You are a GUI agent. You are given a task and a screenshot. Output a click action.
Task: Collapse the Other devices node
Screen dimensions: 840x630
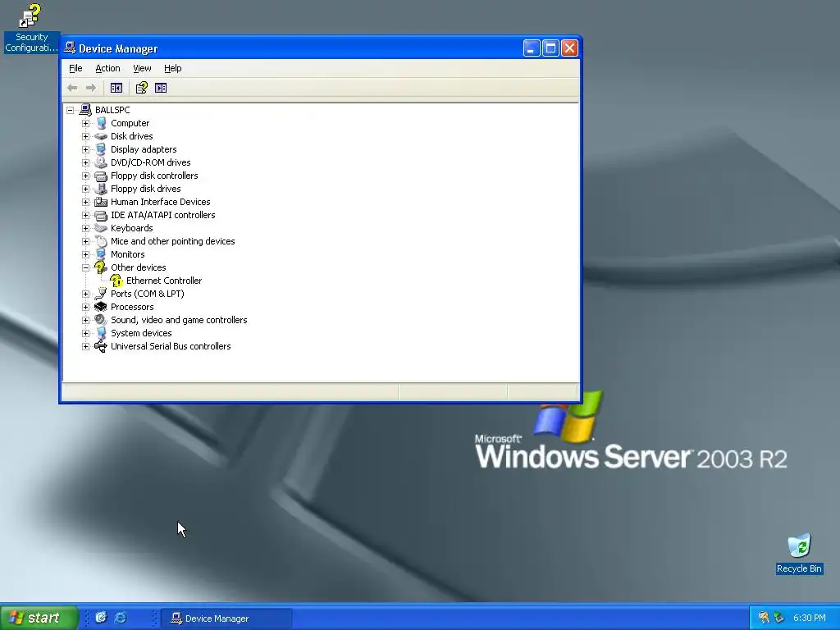pyautogui.click(x=85, y=268)
